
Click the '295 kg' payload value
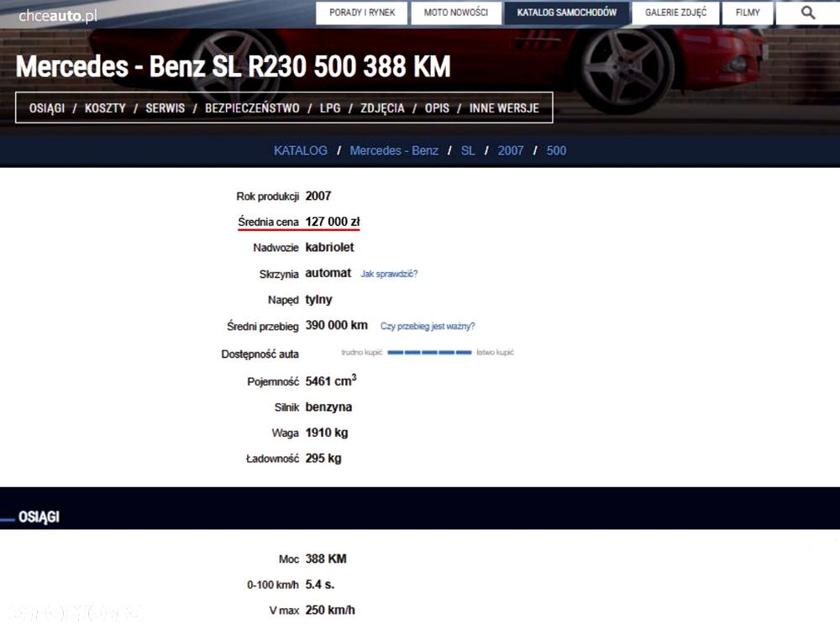click(323, 459)
